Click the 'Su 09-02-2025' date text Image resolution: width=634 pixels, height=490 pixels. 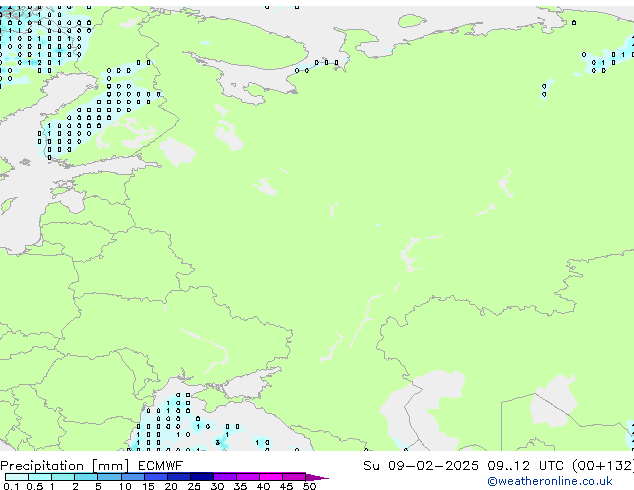coord(421,466)
